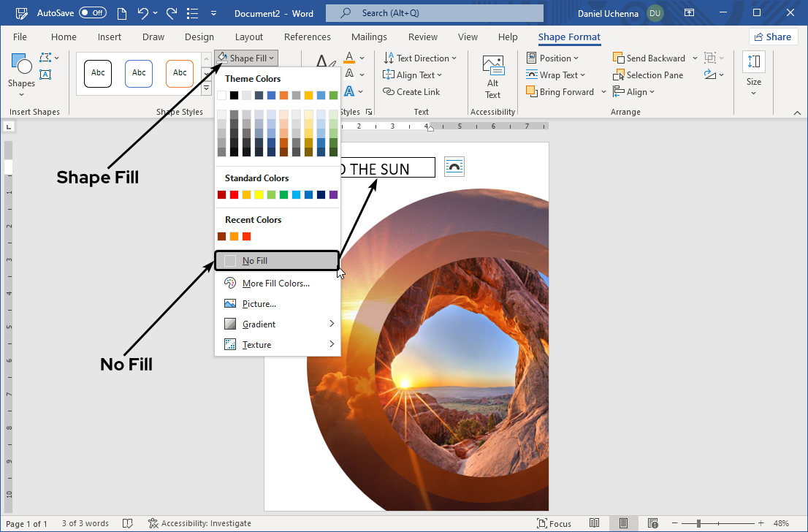Click the Layout Options icon beside text box
The image size is (808, 532).
(x=454, y=167)
